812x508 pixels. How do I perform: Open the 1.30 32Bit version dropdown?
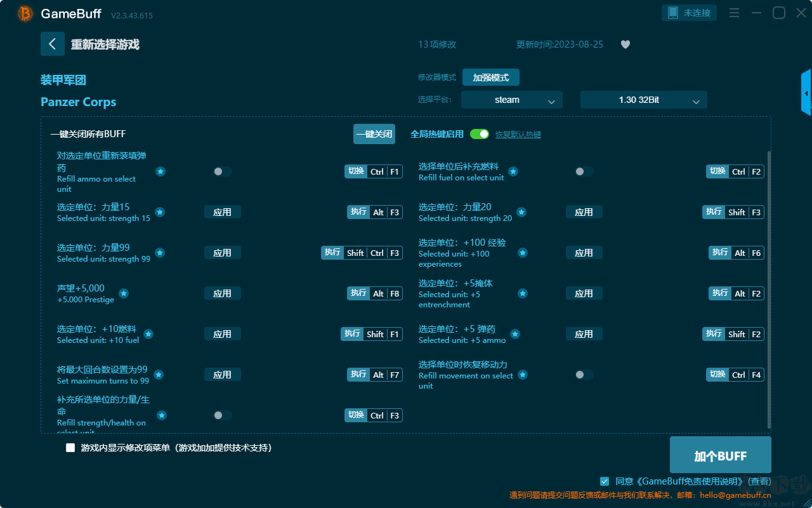tap(644, 100)
